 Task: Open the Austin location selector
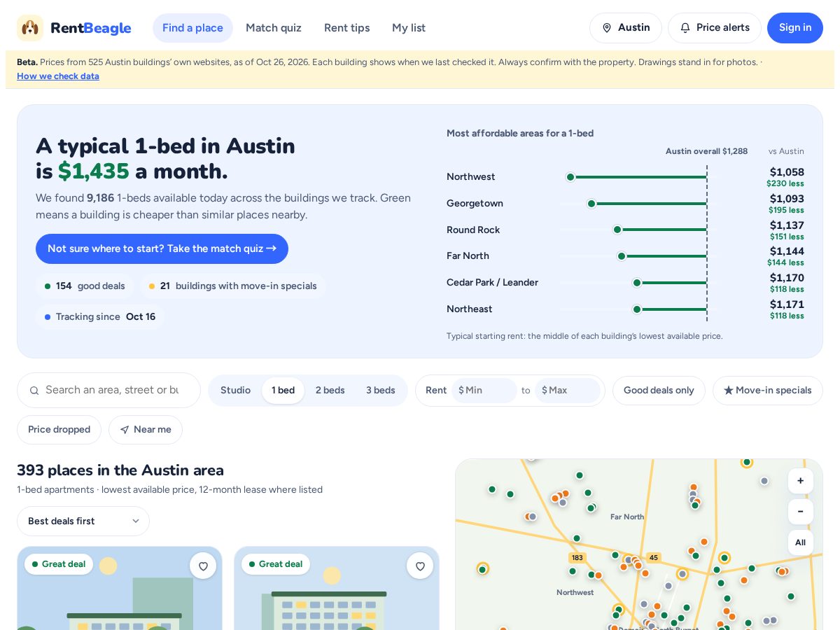pos(626,28)
